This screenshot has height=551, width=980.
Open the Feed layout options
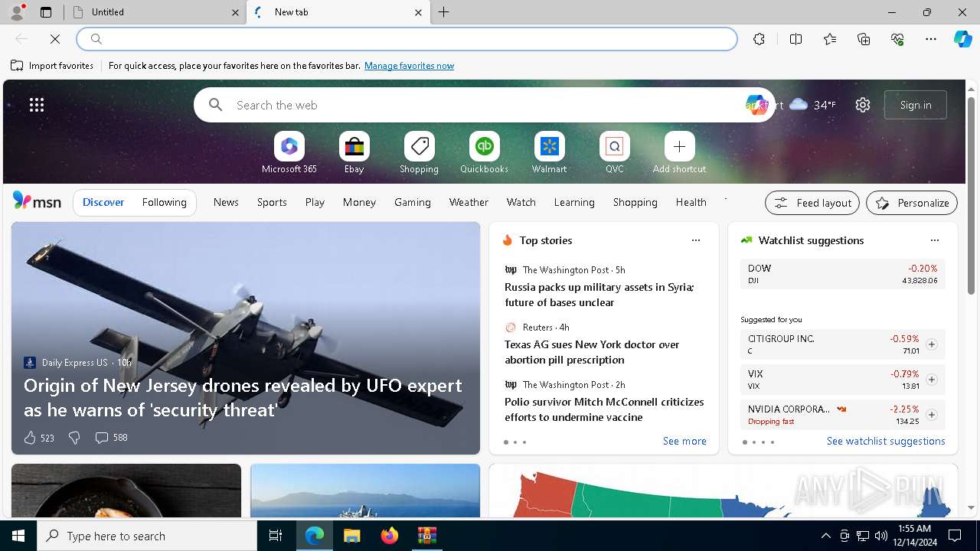pyautogui.click(x=812, y=203)
